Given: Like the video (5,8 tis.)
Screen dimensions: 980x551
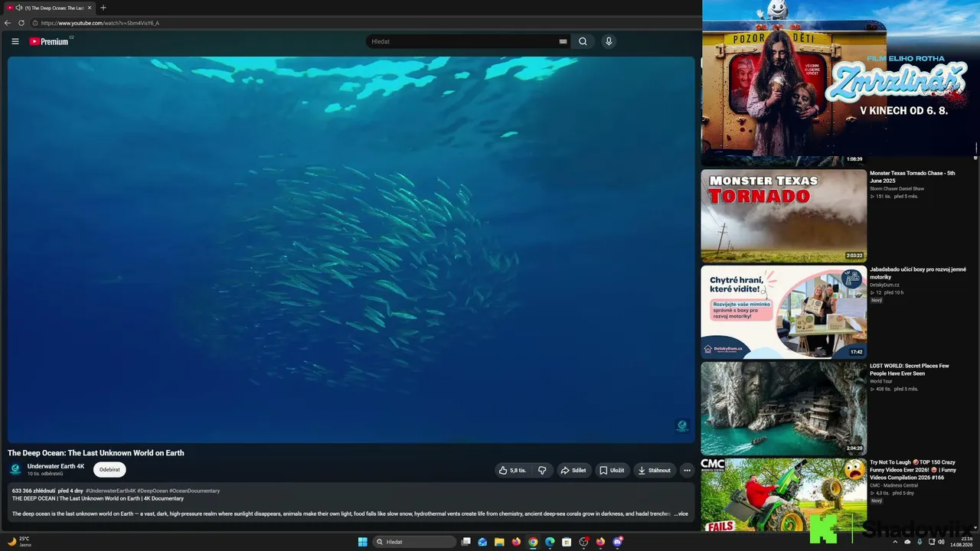Looking at the screenshot, I should click(512, 470).
